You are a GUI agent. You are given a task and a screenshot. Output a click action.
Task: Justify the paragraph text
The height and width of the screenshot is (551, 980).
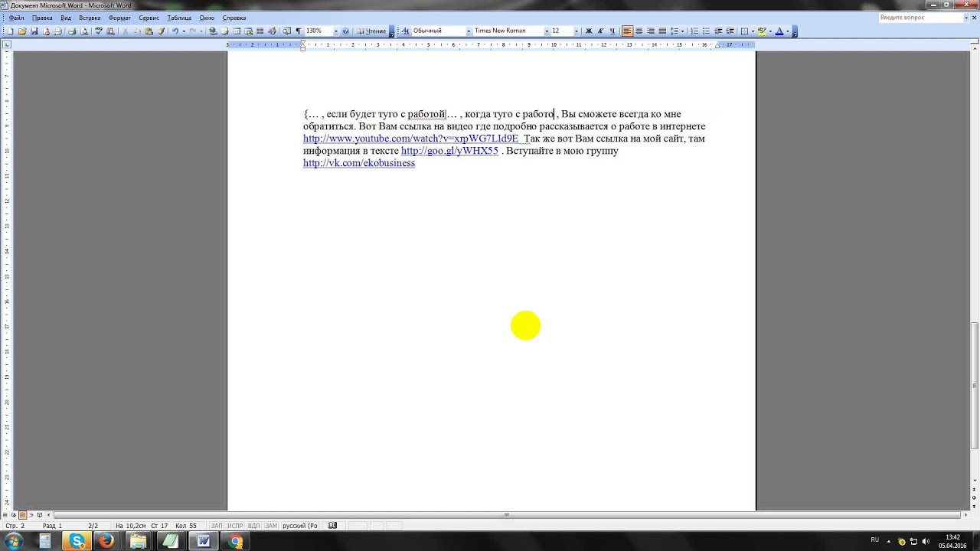(x=662, y=31)
